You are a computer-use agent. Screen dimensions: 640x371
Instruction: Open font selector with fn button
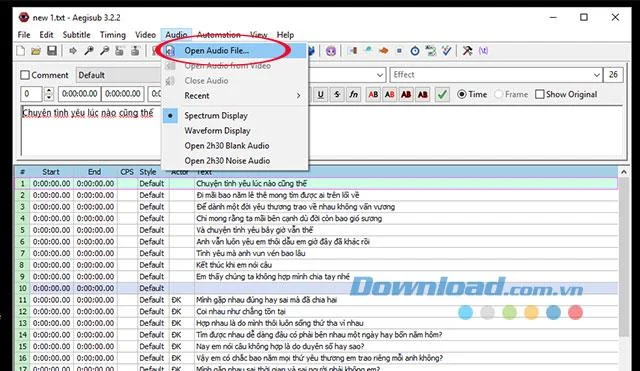(x=353, y=95)
